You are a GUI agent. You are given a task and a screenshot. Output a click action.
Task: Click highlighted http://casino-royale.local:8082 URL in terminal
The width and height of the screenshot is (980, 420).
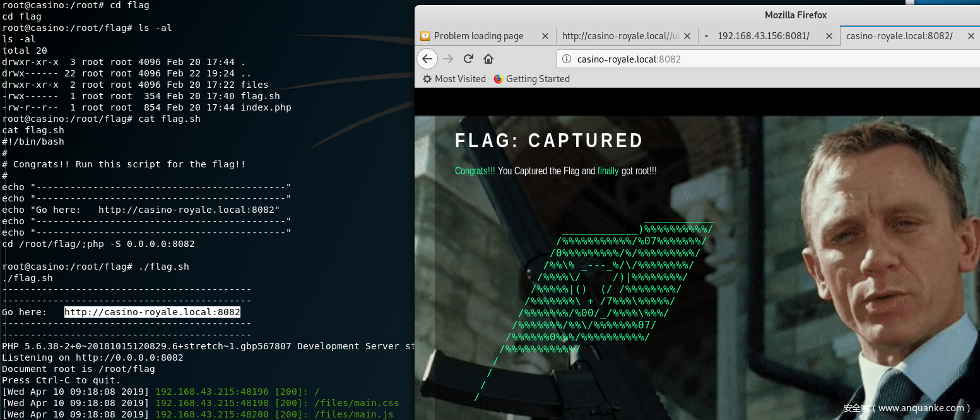pyautogui.click(x=152, y=312)
